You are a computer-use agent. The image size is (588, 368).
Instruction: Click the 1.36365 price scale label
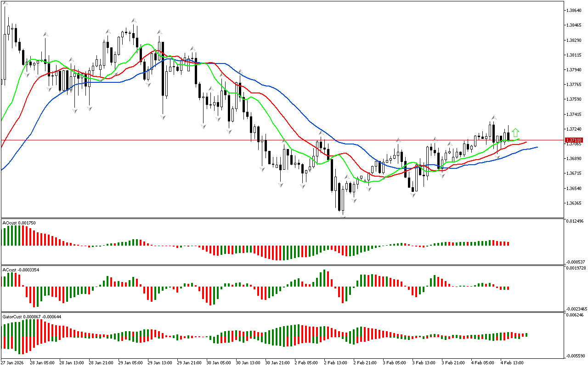pos(575,203)
